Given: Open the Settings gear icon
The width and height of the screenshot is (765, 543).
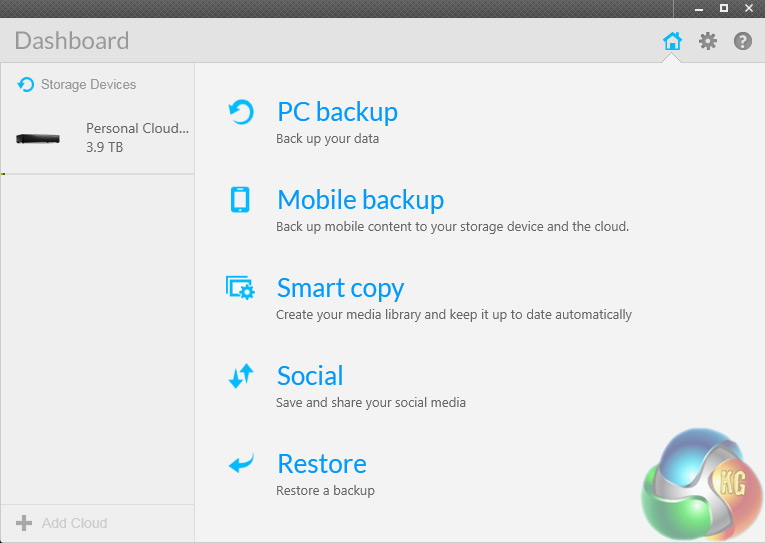Looking at the screenshot, I should point(708,41).
